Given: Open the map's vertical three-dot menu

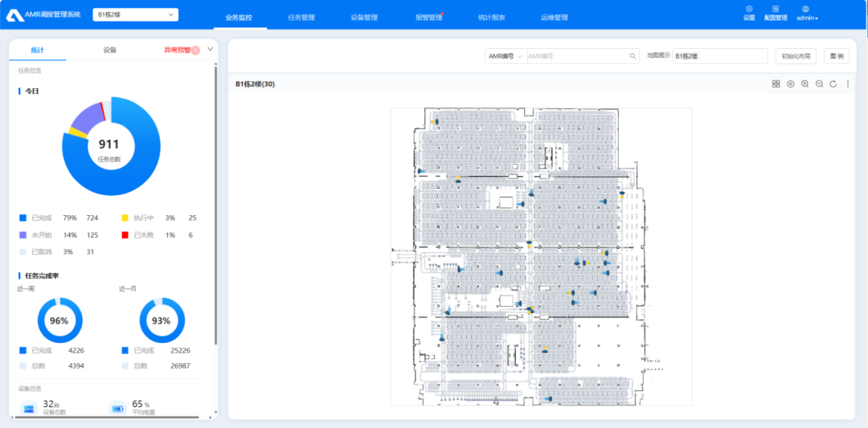Looking at the screenshot, I should [847, 84].
